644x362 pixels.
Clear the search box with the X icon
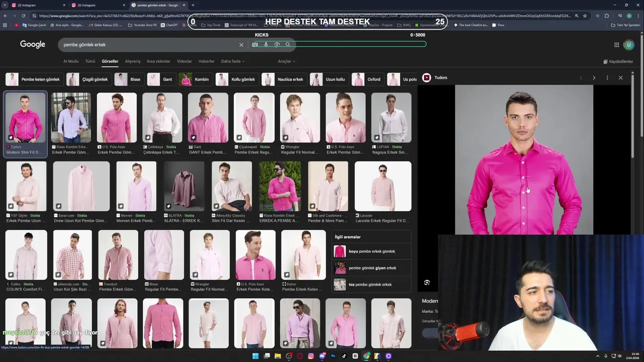tap(241, 45)
